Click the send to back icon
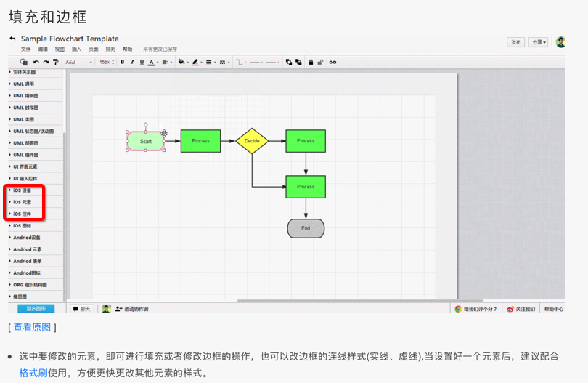588x383 pixels. pyautogui.click(x=298, y=62)
